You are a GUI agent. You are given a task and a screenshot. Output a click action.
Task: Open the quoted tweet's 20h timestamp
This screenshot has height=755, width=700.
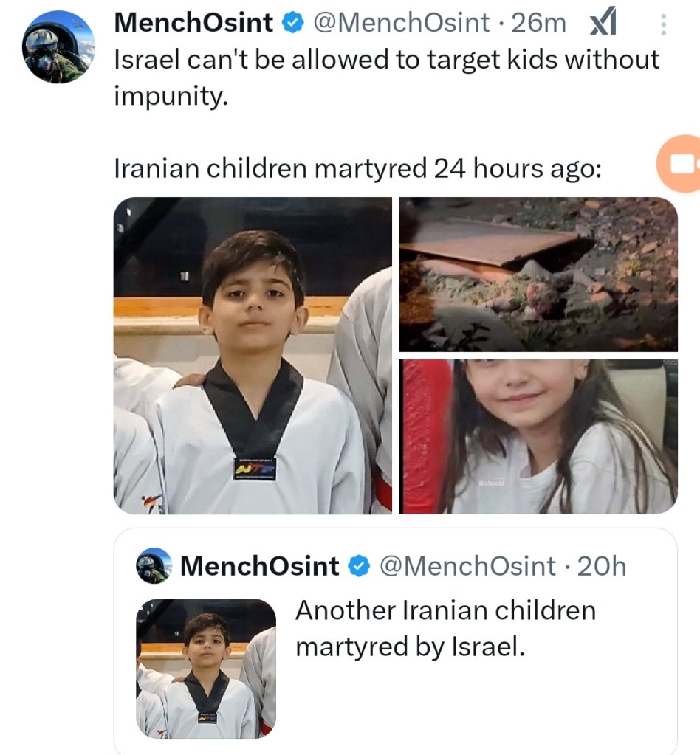[x=601, y=566]
